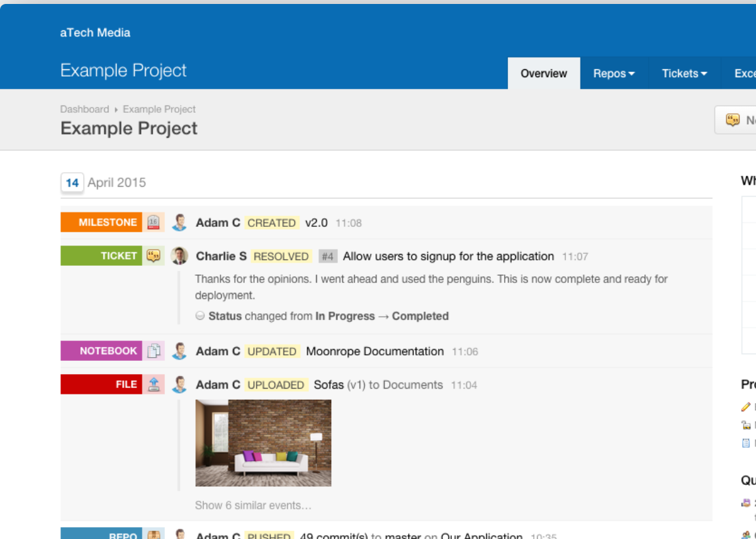Click Charlie S's avatar photo
This screenshot has width=756, height=539.
click(x=179, y=255)
